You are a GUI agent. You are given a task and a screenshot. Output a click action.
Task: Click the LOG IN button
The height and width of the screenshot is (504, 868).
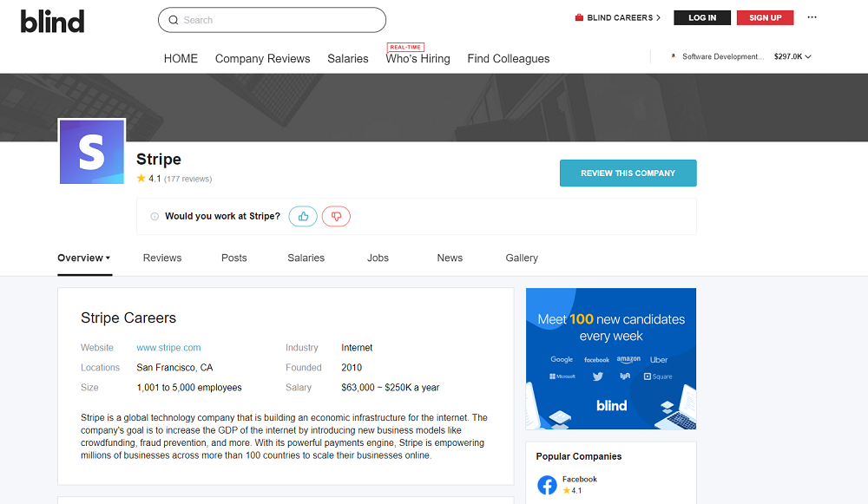702,17
